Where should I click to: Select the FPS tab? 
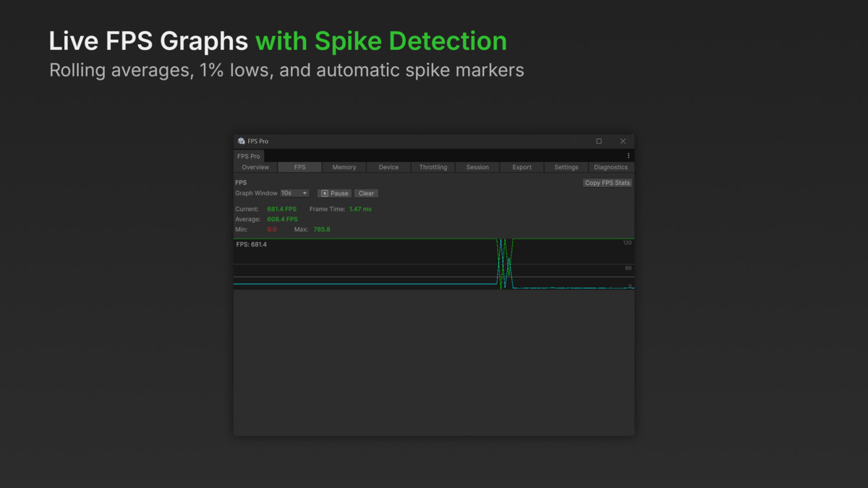click(299, 167)
